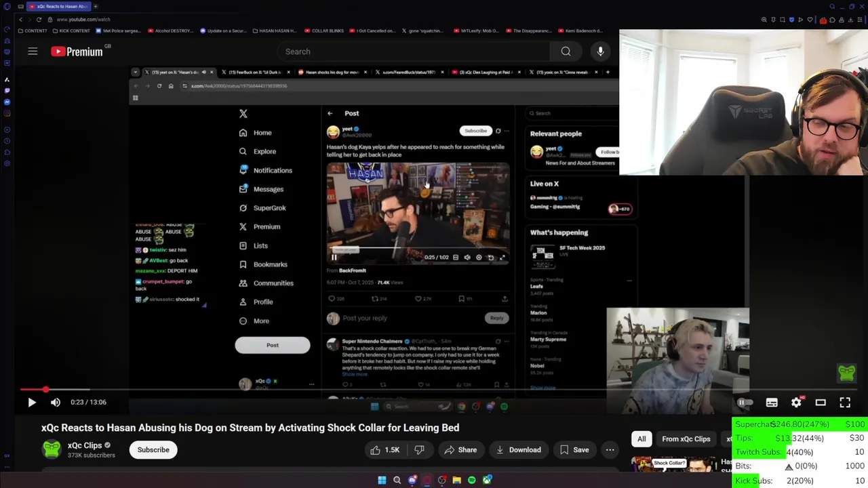
Task: Open the MrTLexify: Mob O... bookmark
Action: [x=476, y=30]
